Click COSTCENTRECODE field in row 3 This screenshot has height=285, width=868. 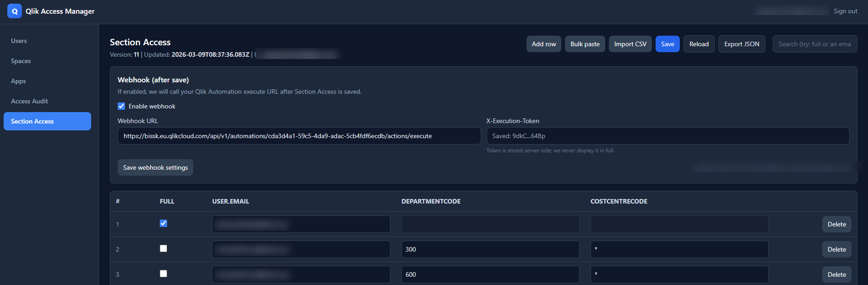click(x=679, y=274)
